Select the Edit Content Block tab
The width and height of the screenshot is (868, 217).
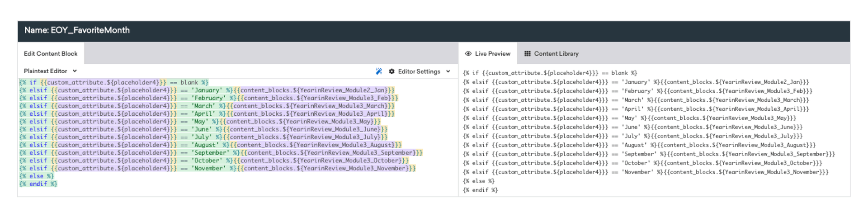coord(51,54)
